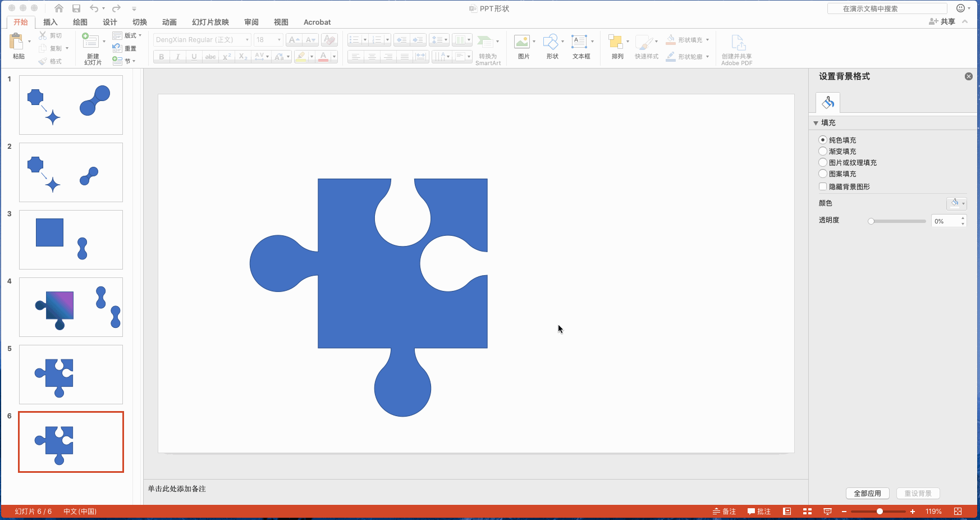Open the Insert (插入) ribbon tab
980x520 pixels.
[51, 22]
